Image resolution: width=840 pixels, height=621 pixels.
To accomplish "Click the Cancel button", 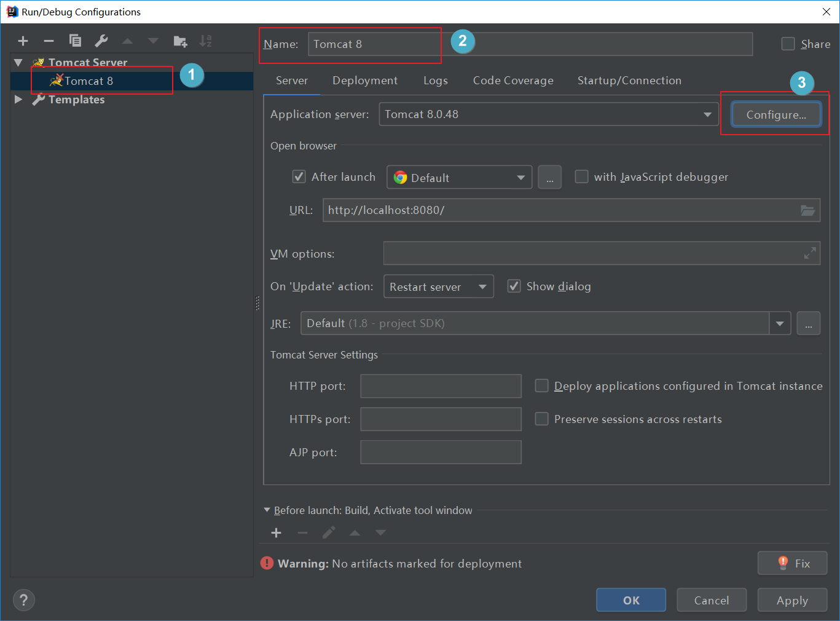I will (x=712, y=600).
